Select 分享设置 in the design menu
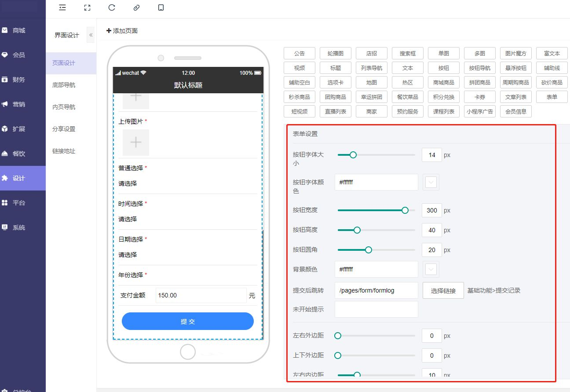The width and height of the screenshot is (570, 392). [64, 129]
